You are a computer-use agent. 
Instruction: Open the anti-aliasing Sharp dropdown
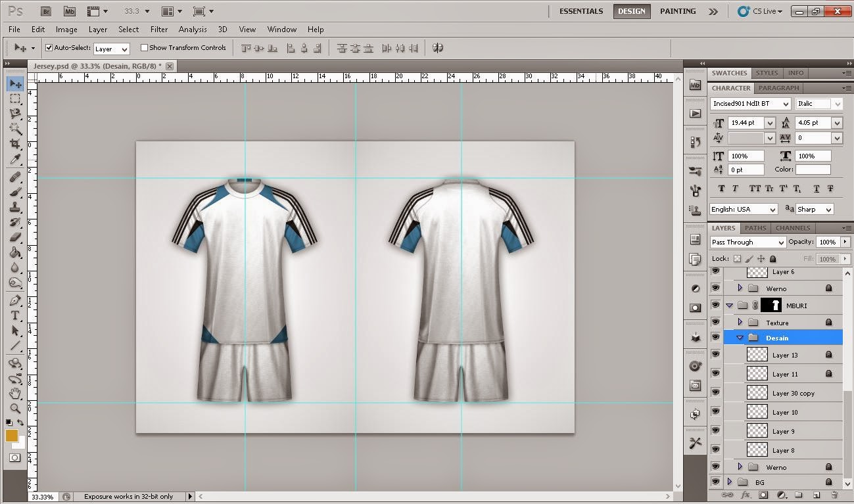(814, 209)
